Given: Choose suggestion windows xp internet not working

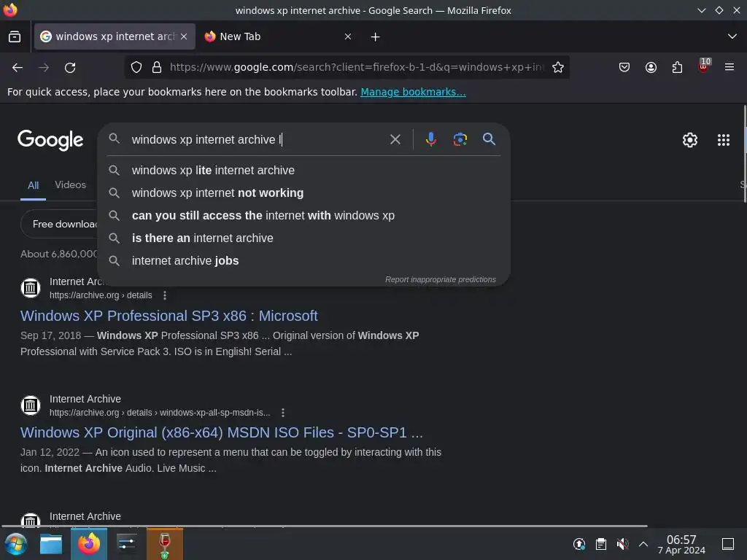Looking at the screenshot, I should pyautogui.click(x=303, y=192).
